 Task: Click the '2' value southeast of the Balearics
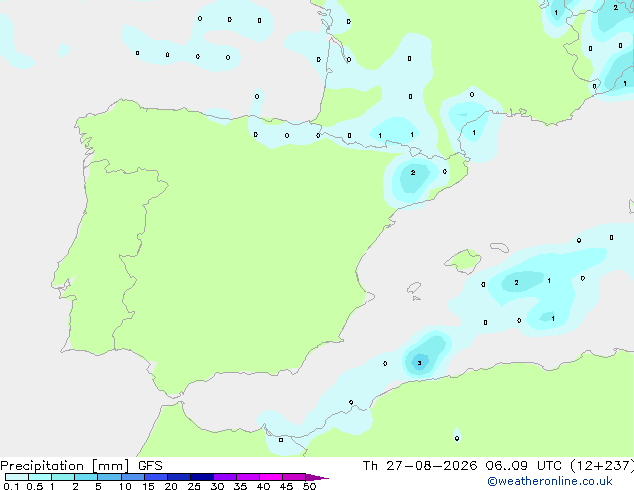(x=516, y=283)
